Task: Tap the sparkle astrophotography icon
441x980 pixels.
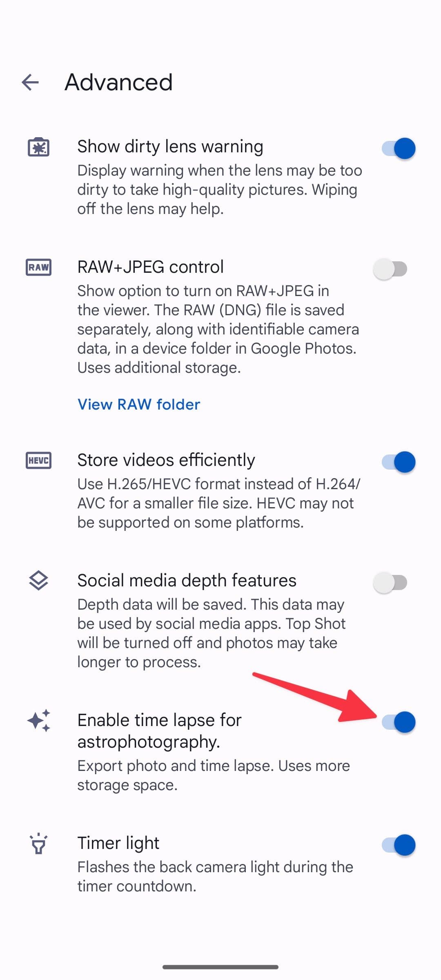Action: point(38,720)
